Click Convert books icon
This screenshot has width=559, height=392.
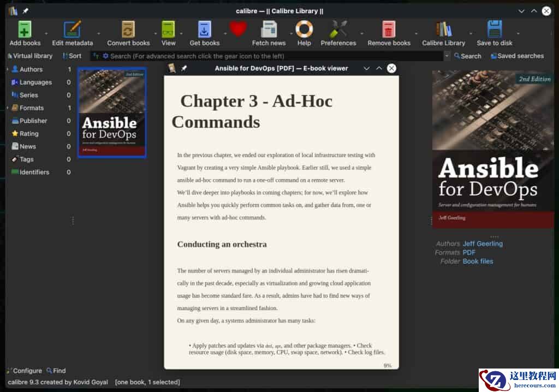coord(128,29)
